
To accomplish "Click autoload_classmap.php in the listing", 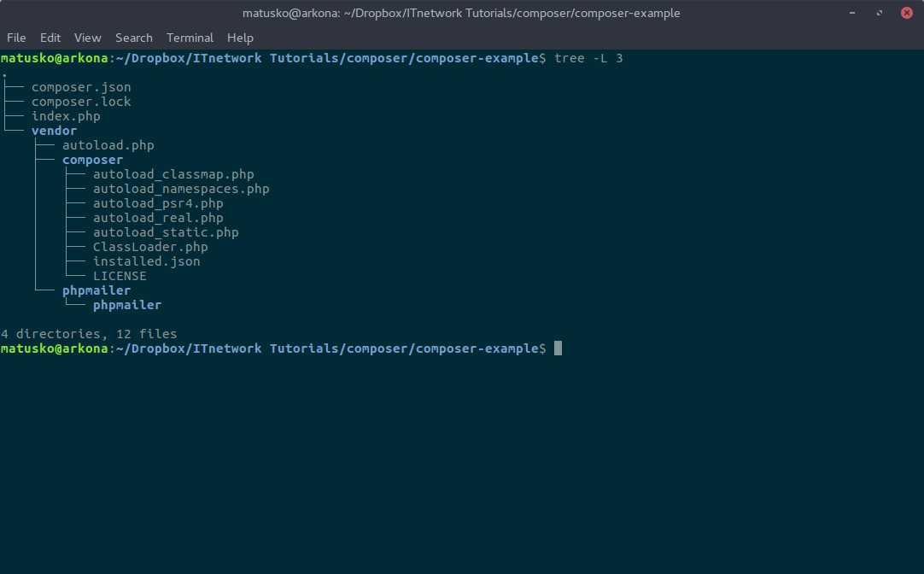I will coord(173,173).
